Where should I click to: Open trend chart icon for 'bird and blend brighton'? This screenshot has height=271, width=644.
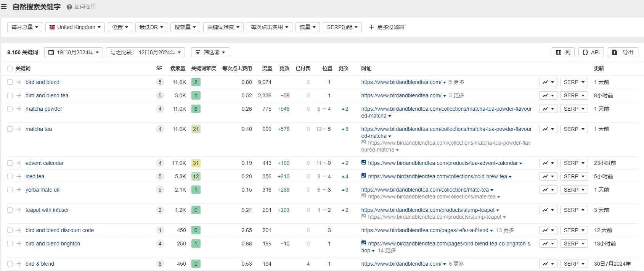click(x=548, y=244)
